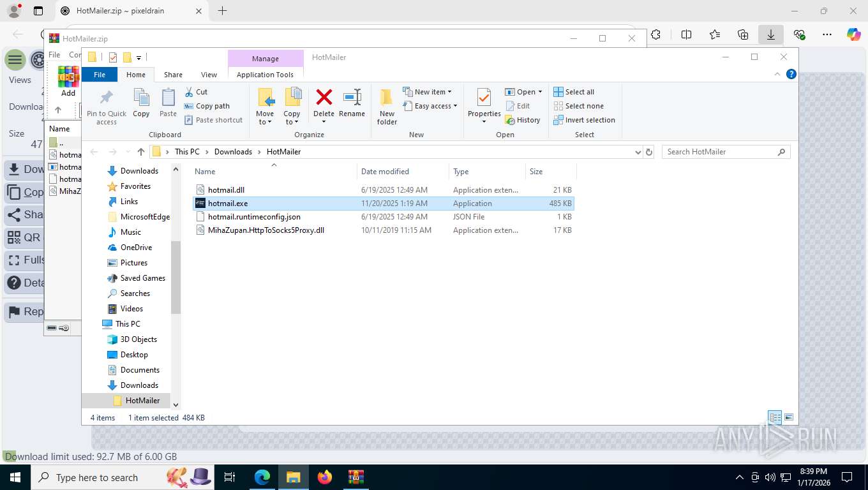
Task: Click Copy path in Clipboard group
Action: point(207,106)
